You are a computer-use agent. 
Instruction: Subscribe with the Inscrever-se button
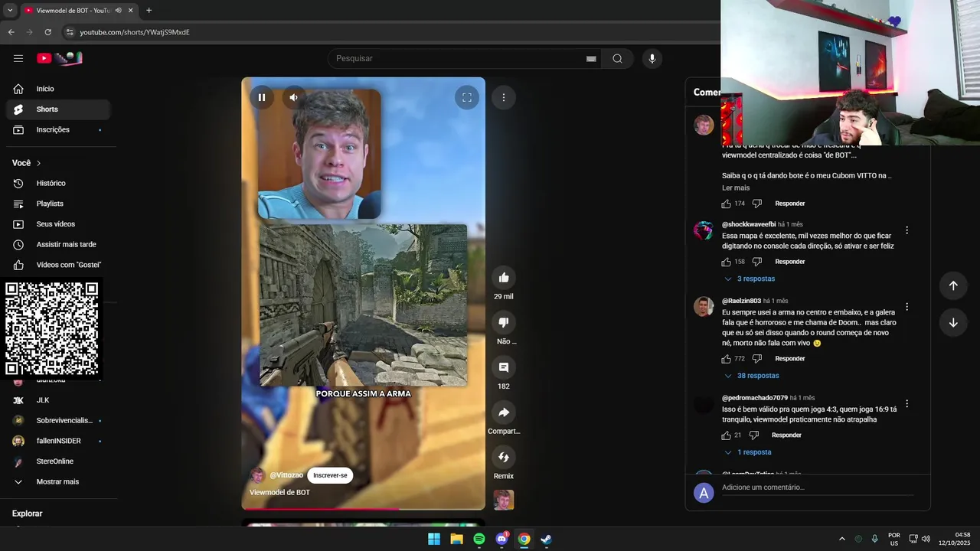(x=330, y=475)
